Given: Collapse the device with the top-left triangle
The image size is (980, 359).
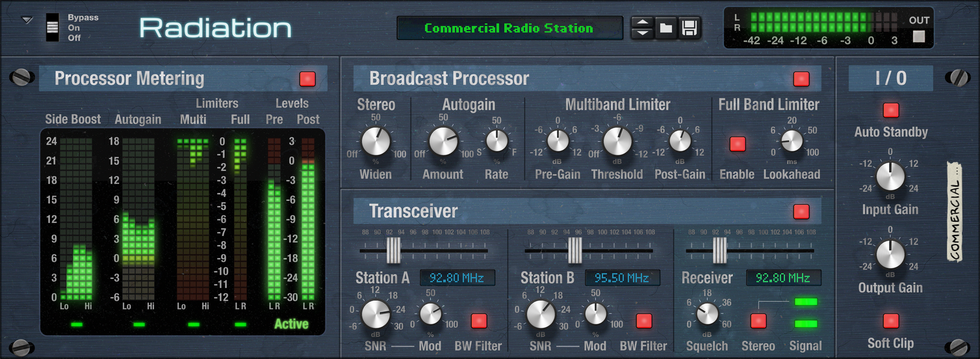Looking at the screenshot, I should (27, 20).
